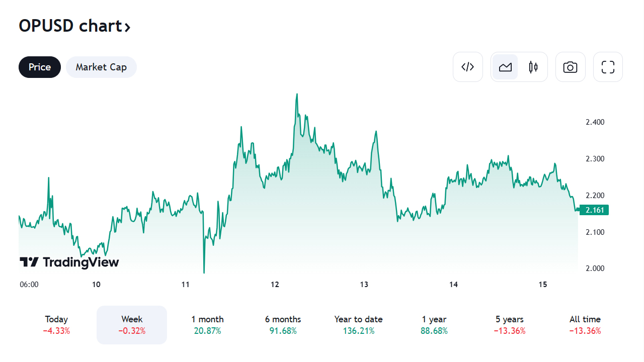Open the OPUSD chart heading link
644x362 pixels.
click(x=70, y=26)
